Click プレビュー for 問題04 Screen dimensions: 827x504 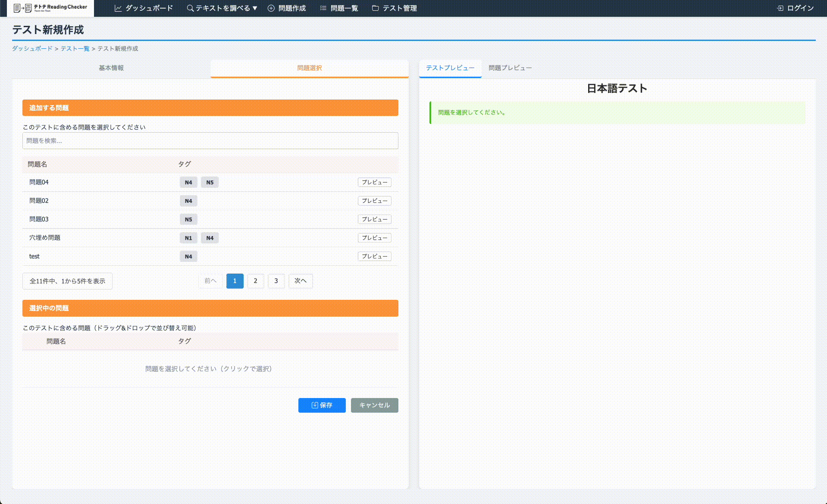(374, 182)
